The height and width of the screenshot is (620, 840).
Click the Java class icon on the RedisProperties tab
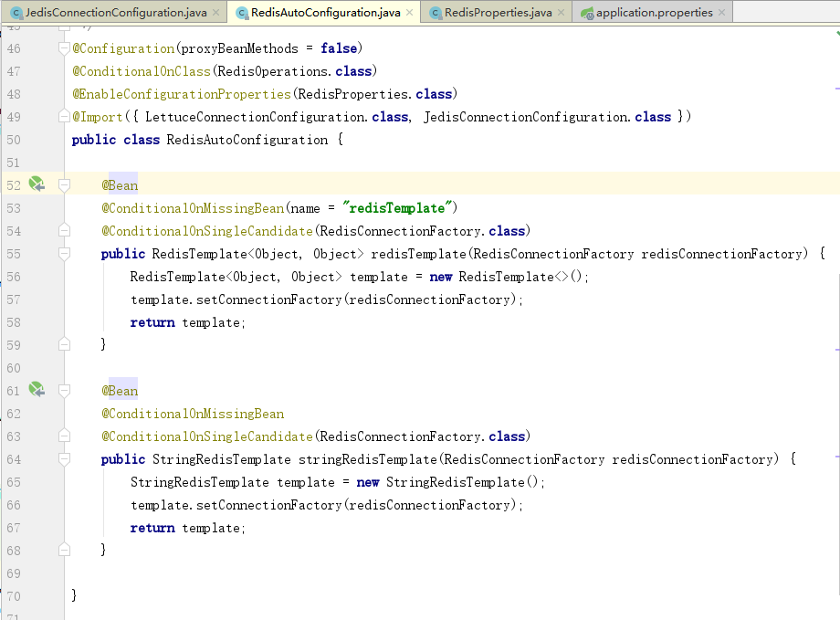436,13
